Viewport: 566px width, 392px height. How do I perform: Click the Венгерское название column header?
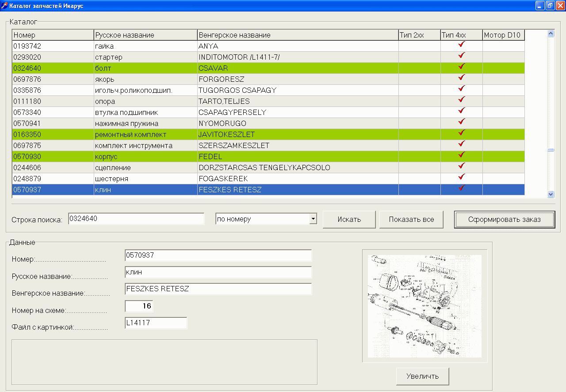pyautogui.click(x=298, y=35)
